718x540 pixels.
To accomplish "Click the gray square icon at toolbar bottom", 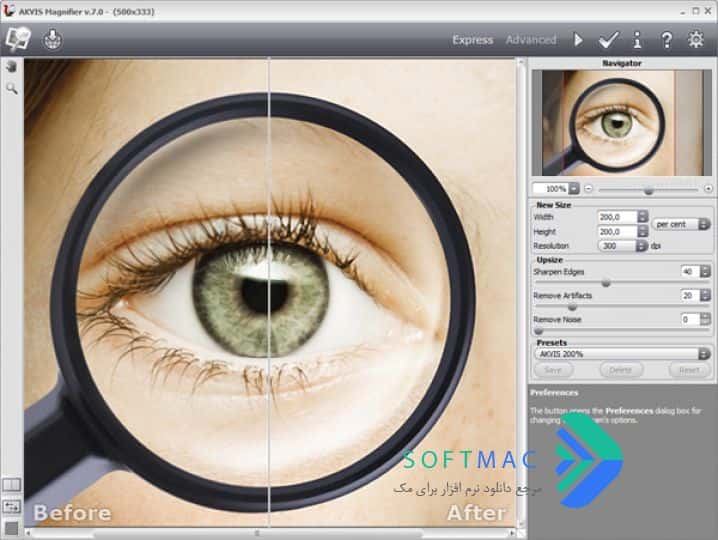I will point(11,529).
